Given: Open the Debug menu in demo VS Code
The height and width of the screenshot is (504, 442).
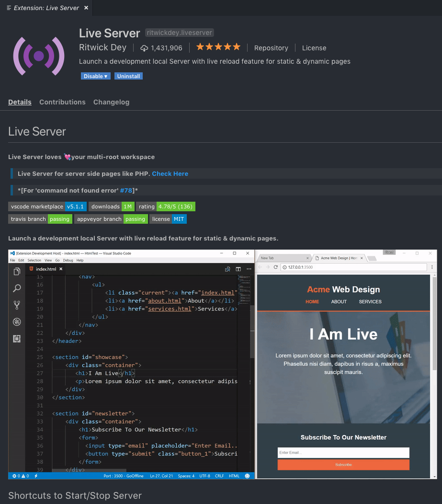Looking at the screenshot, I should pyautogui.click(x=68, y=260).
